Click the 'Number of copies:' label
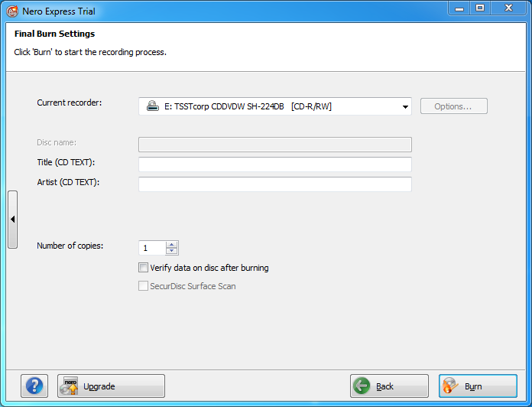 (x=70, y=246)
